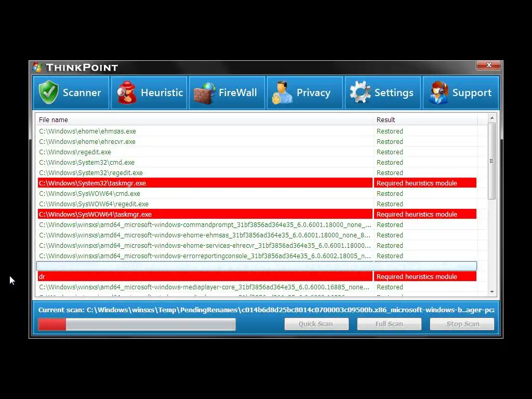The width and height of the screenshot is (532, 399).
Task: Open the Settings tab label
Action: pos(394,93)
